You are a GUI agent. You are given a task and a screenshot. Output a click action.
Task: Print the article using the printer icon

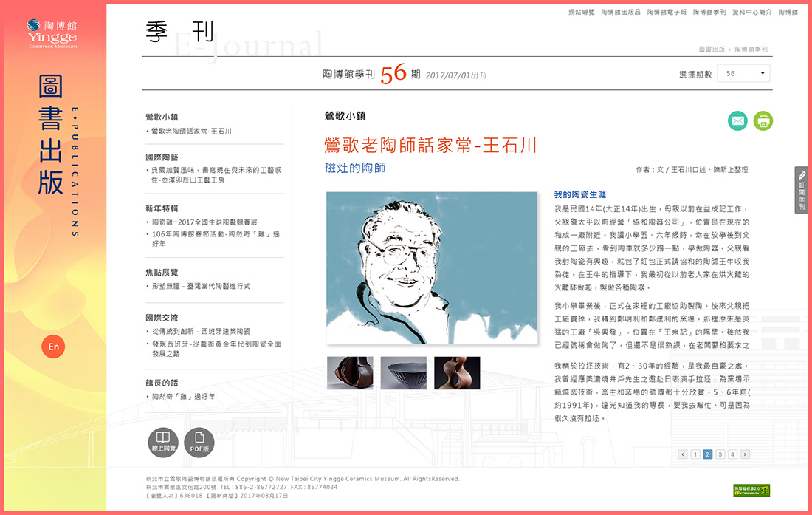(763, 121)
